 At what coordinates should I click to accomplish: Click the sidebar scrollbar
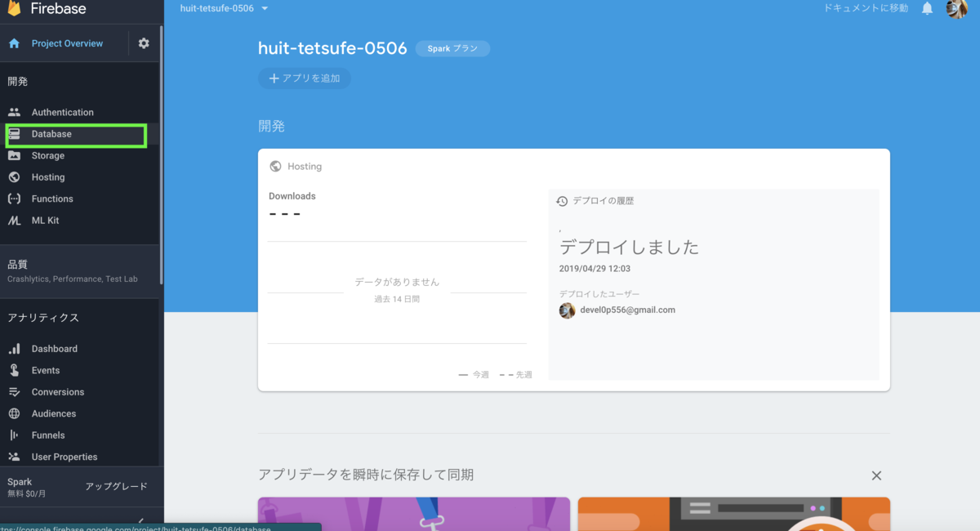tap(162, 155)
